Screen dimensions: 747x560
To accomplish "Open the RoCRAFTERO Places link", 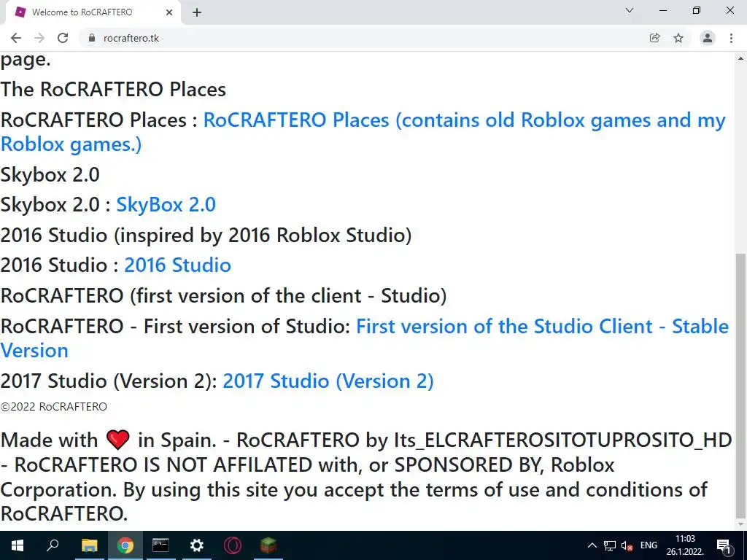I will pyautogui.click(x=363, y=132).
